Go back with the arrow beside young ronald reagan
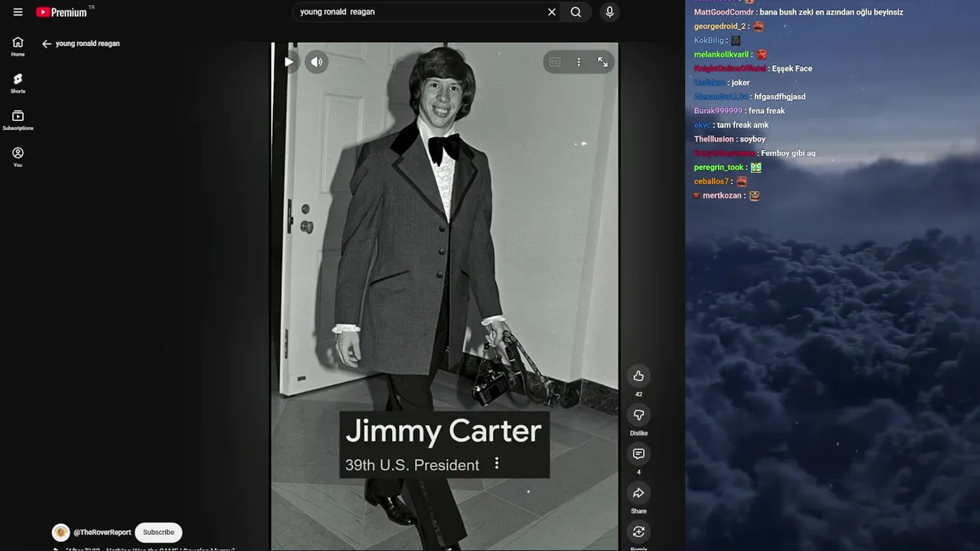This screenshot has width=980, height=551. point(47,44)
